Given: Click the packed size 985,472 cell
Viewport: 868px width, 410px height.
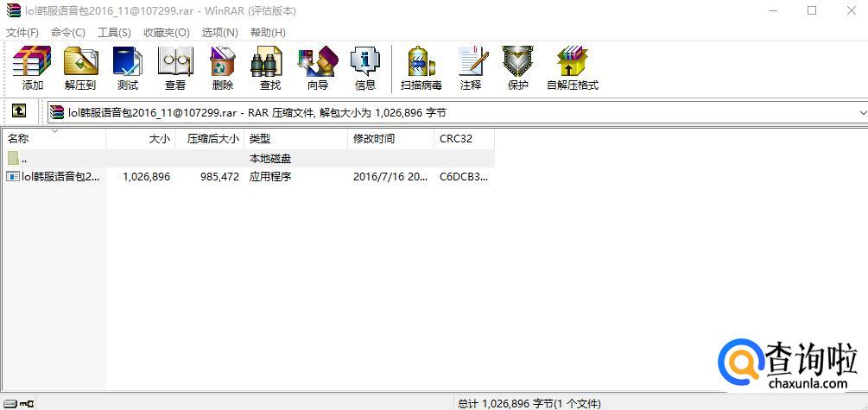Looking at the screenshot, I should click(x=220, y=177).
